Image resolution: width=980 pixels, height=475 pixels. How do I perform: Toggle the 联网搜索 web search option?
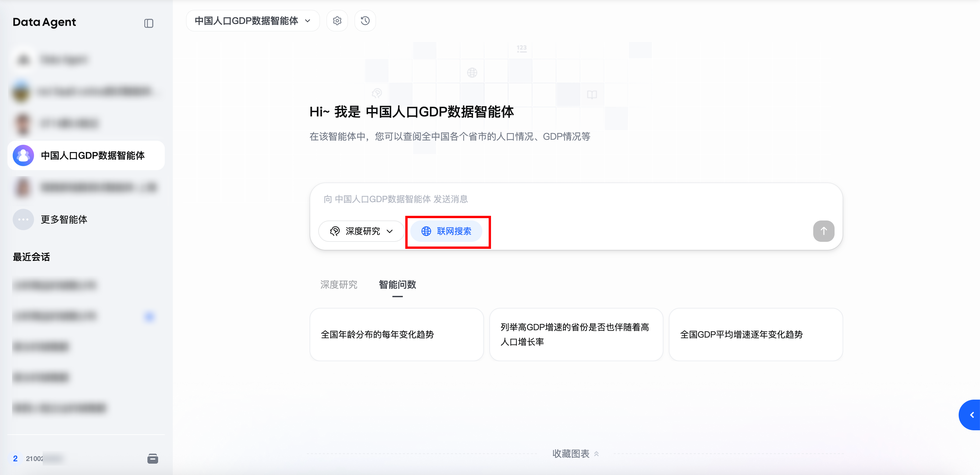(x=447, y=231)
